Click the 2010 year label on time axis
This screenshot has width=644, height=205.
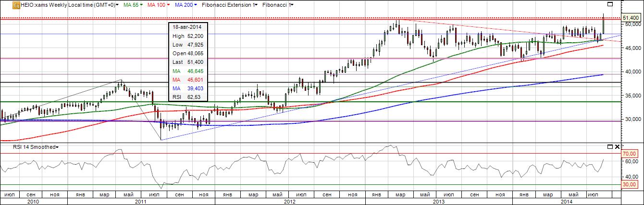(32, 202)
